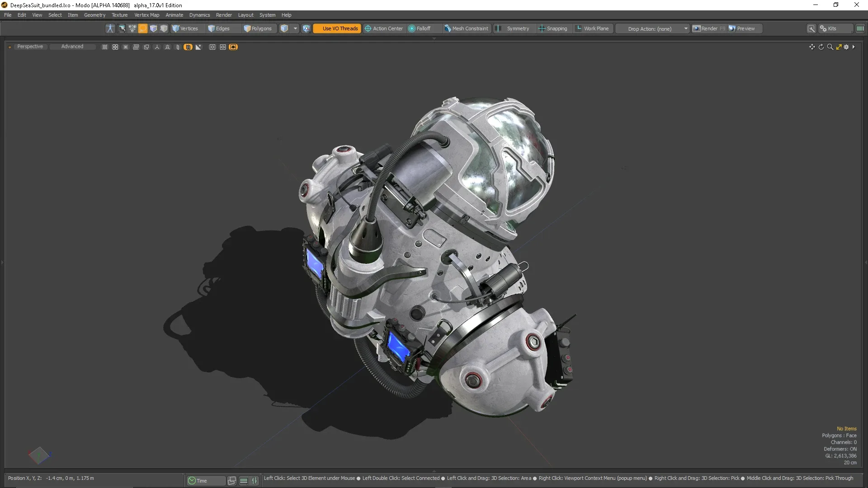Screen dimensions: 868x488
Task: Click the Time button in status bar
Action: coord(206,481)
